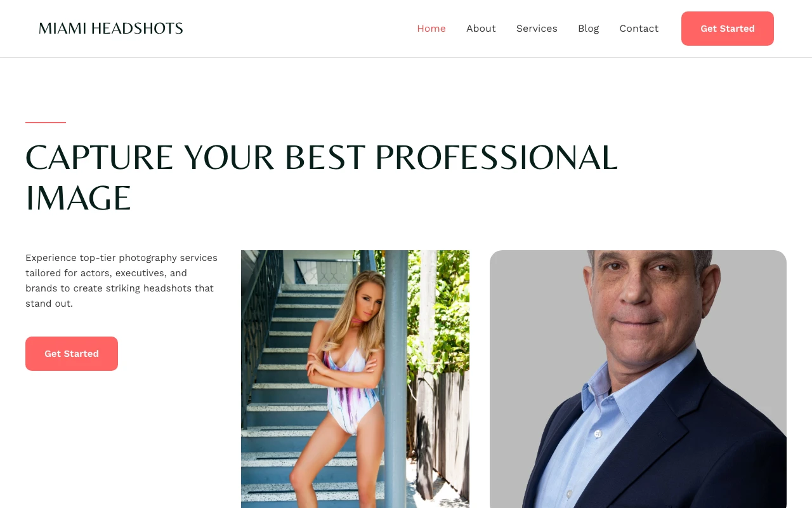Open the woman on staircase photo

click(355, 379)
